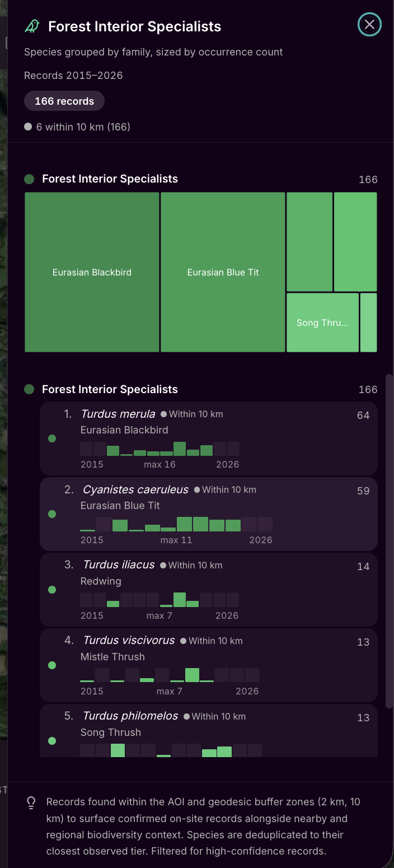
Task: Click the green dot next to Turdus merula
Action: [52, 438]
